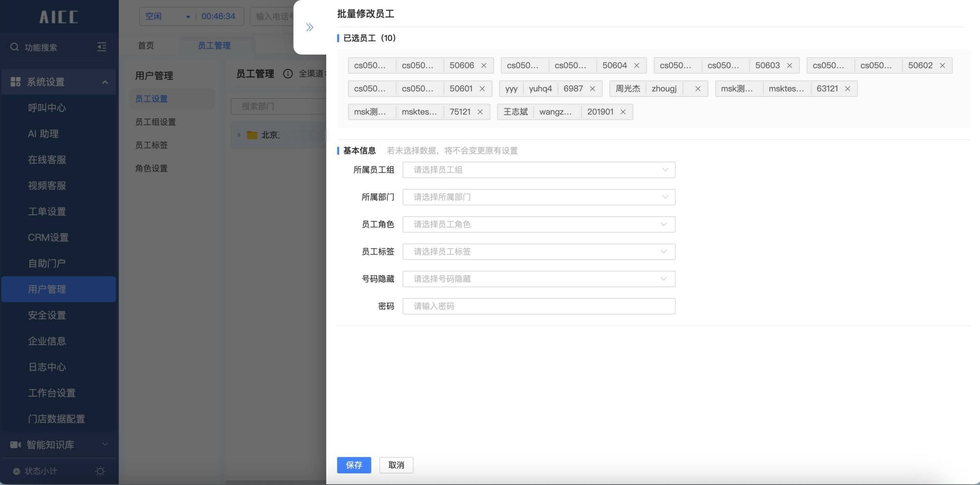Click the 功能搜索 search icon

[15, 47]
